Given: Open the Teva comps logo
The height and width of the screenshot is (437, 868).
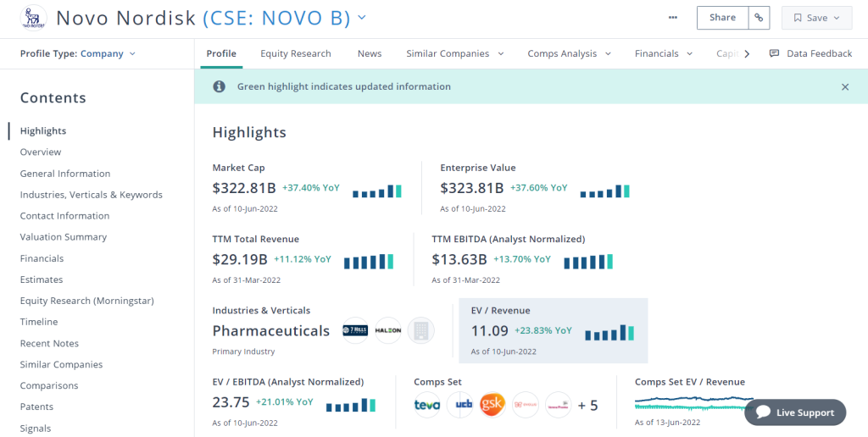Looking at the screenshot, I should [x=427, y=405].
